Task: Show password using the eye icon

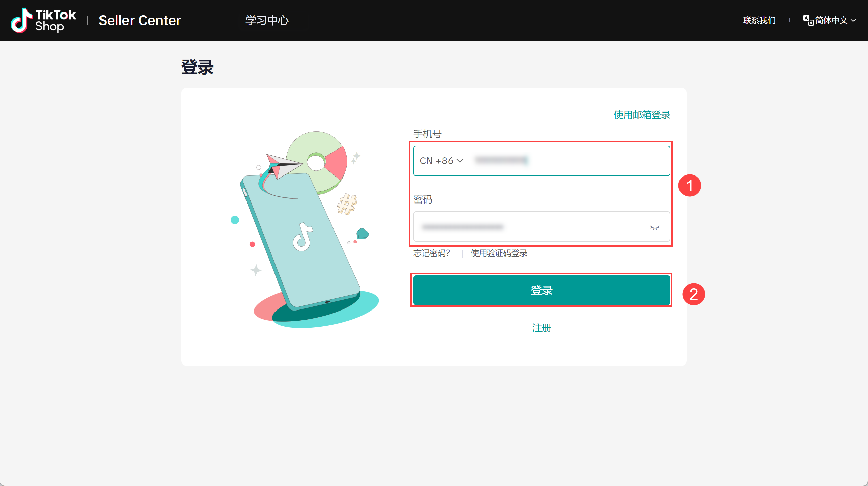Action: [x=655, y=227]
